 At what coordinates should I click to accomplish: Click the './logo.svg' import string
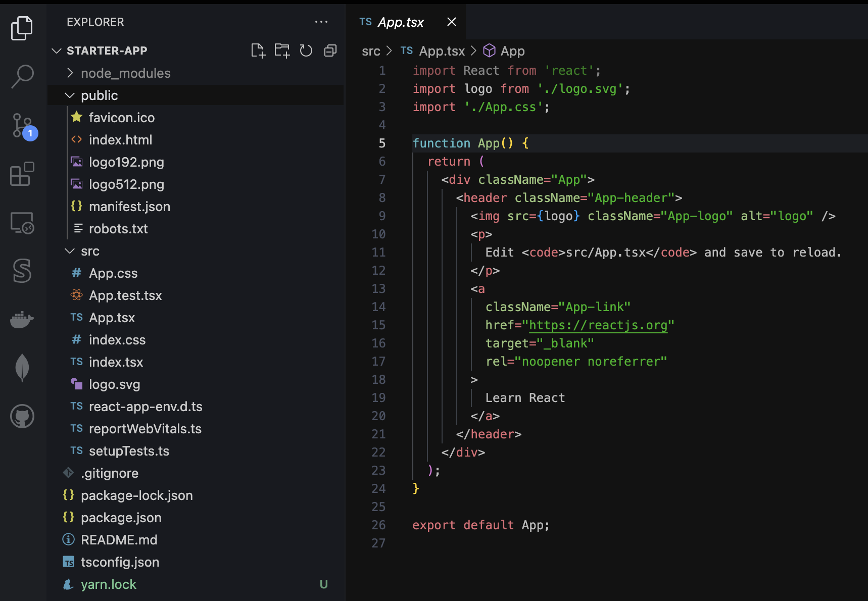click(580, 89)
